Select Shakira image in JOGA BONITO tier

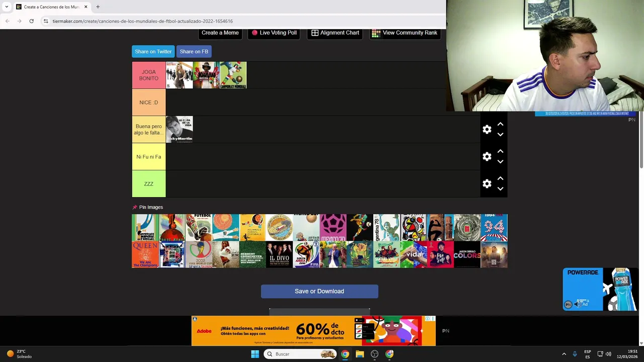(x=179, y=75)
